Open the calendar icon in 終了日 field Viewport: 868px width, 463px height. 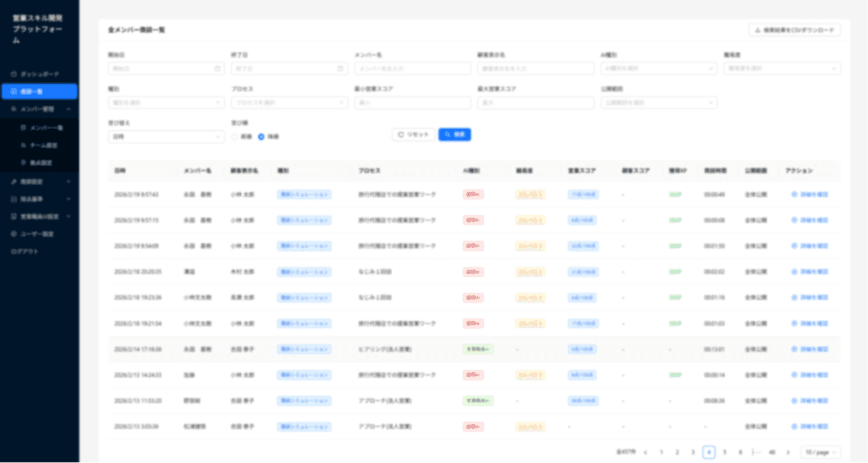(x=340, y=69)
